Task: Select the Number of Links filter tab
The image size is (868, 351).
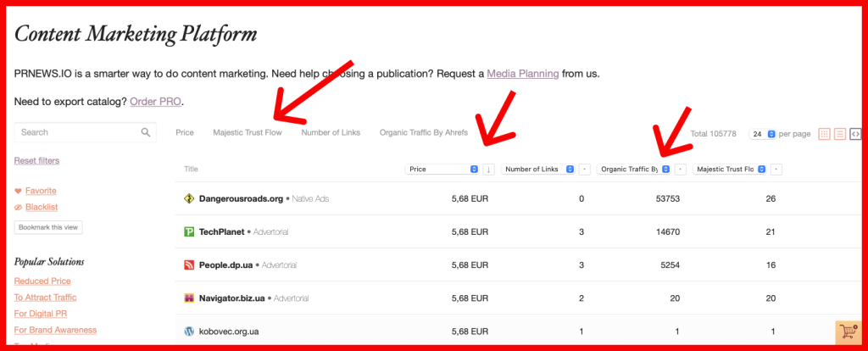Action: [331, 133]
